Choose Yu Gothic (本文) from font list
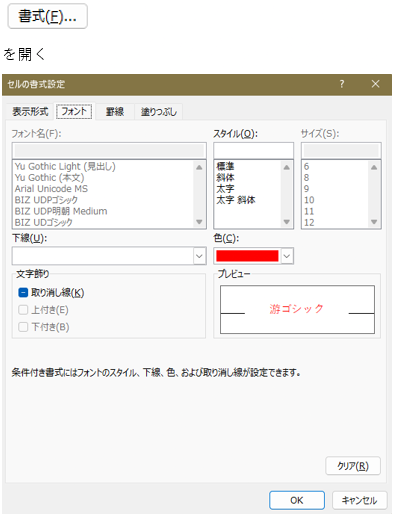The width and height of the screenshot is (395, 525). click(x=49, y=177)
